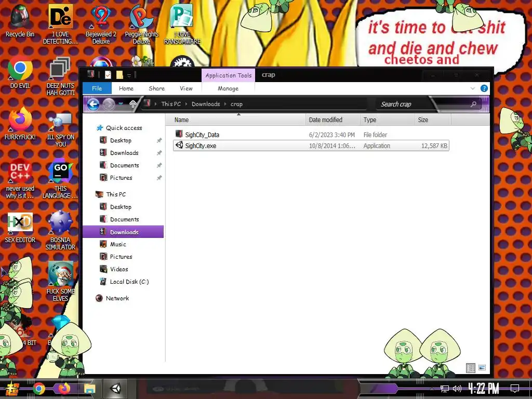Open the Dev C++ shortcut icon
The height and width of the screenshot is (399, 532).
pos(20,171)
